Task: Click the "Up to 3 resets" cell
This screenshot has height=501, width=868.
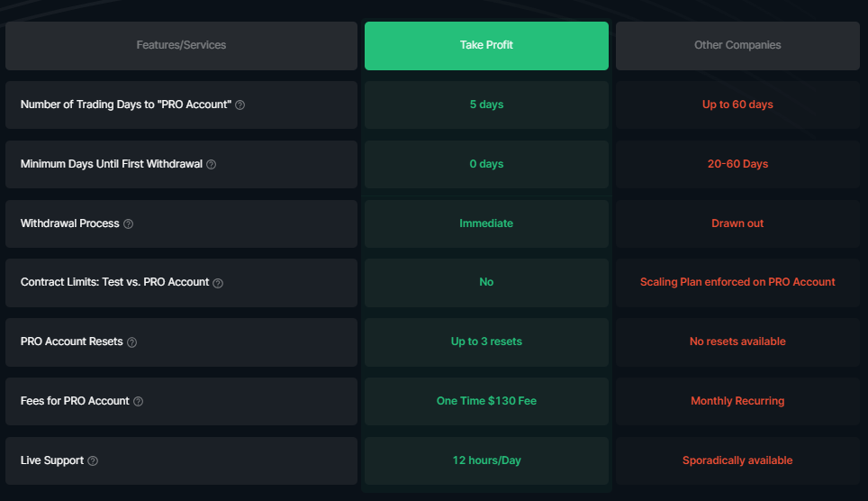Action: point(486,342)
